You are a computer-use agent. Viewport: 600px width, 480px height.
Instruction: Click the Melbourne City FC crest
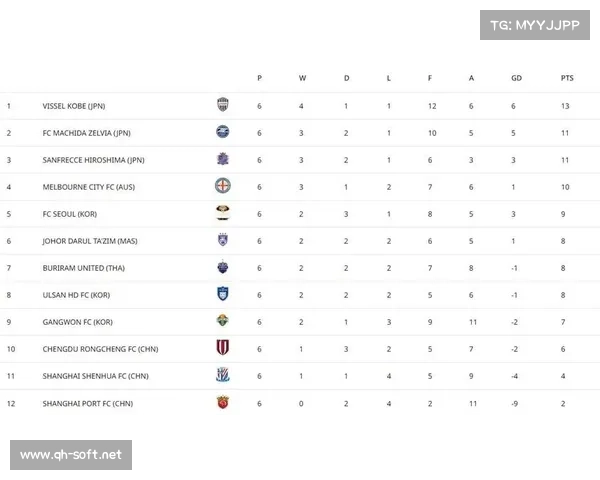tap(223, 186)
